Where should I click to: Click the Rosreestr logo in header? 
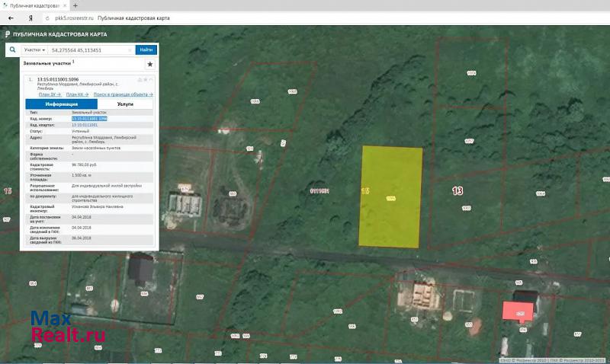8,34
